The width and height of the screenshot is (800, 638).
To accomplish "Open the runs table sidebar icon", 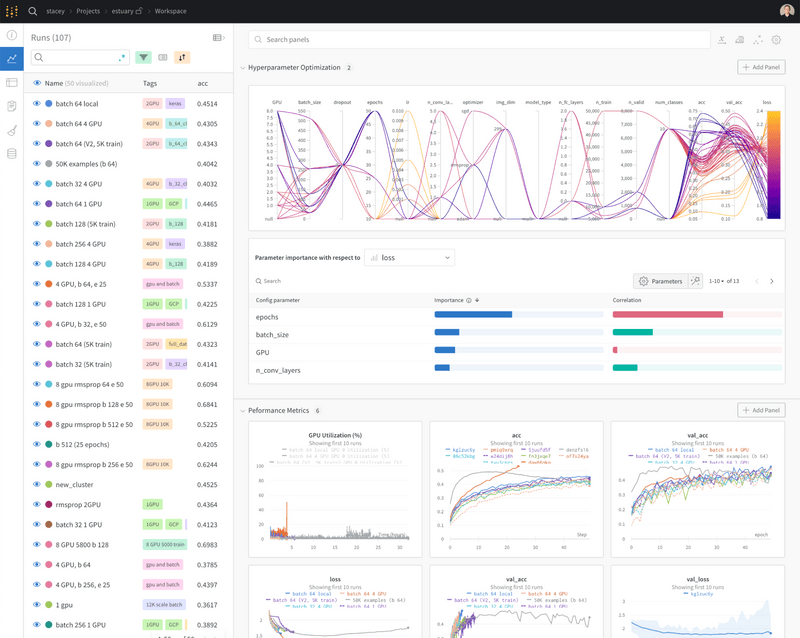I will click(12, 82).
